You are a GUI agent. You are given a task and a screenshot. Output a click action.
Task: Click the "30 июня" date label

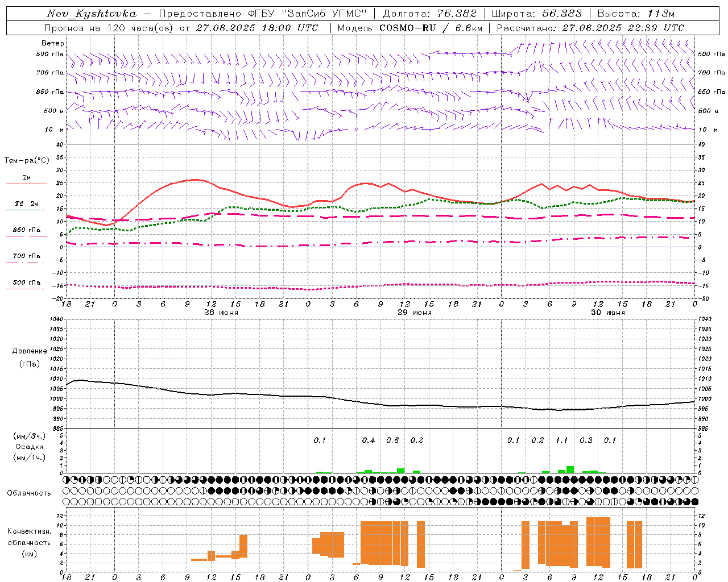pyautogui.click(x=607, y=313)
